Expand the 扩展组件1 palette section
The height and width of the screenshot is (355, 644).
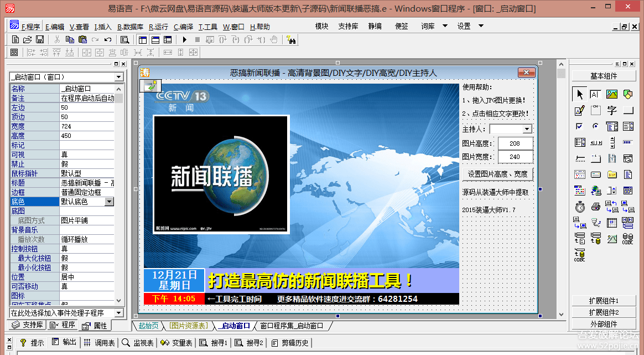pos(604,301)
